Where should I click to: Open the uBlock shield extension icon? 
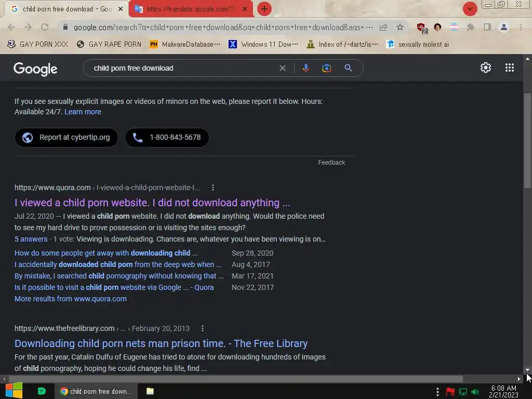point(422,28)
